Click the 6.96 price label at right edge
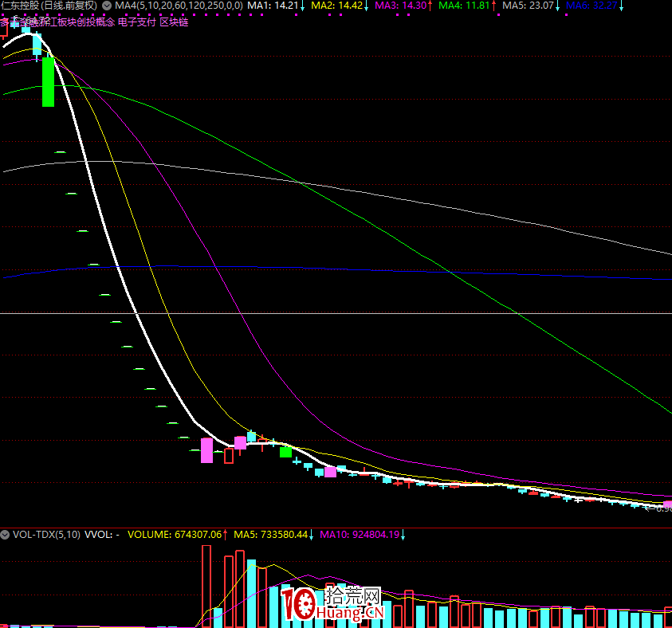Viewport: 672px width, 628px height. point(663,508)
